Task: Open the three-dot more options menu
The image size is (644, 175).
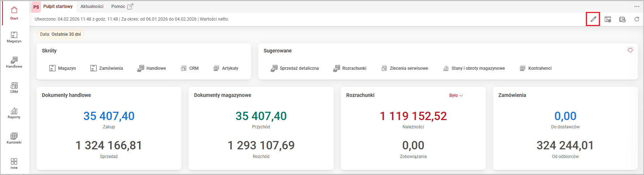Action: 636,7
